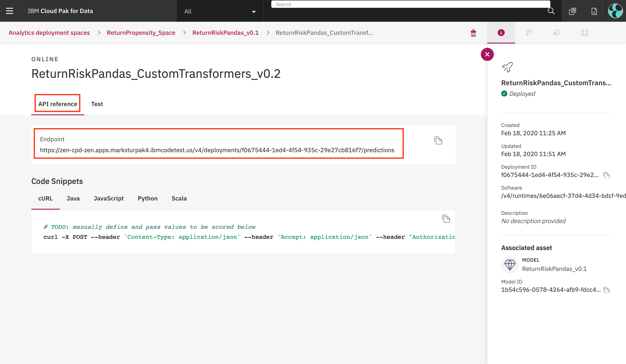
Task: Click into the Search input field
Action: [410, 5]
